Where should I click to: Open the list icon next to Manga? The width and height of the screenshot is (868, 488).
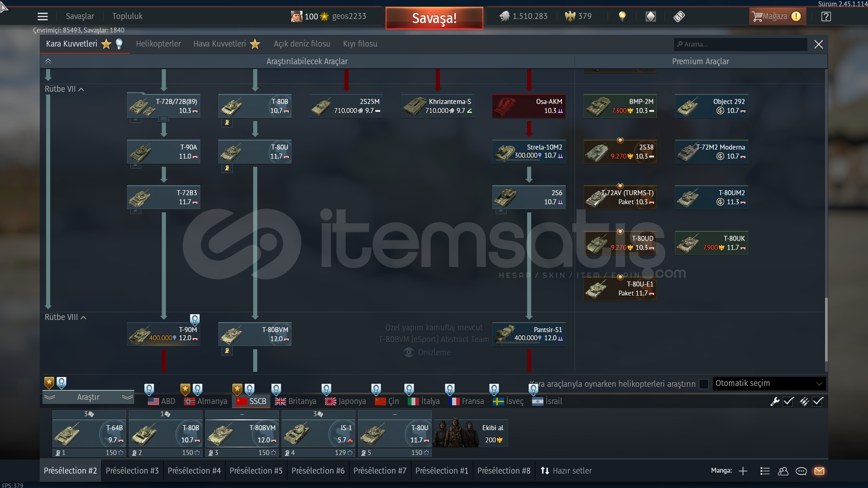click(765, 471)
